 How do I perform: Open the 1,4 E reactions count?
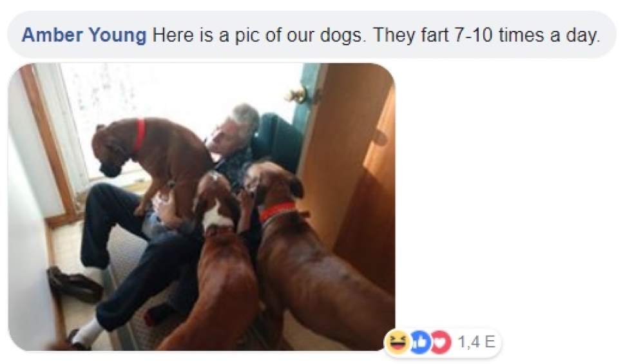pyautogui.click(x=476, y=342)
